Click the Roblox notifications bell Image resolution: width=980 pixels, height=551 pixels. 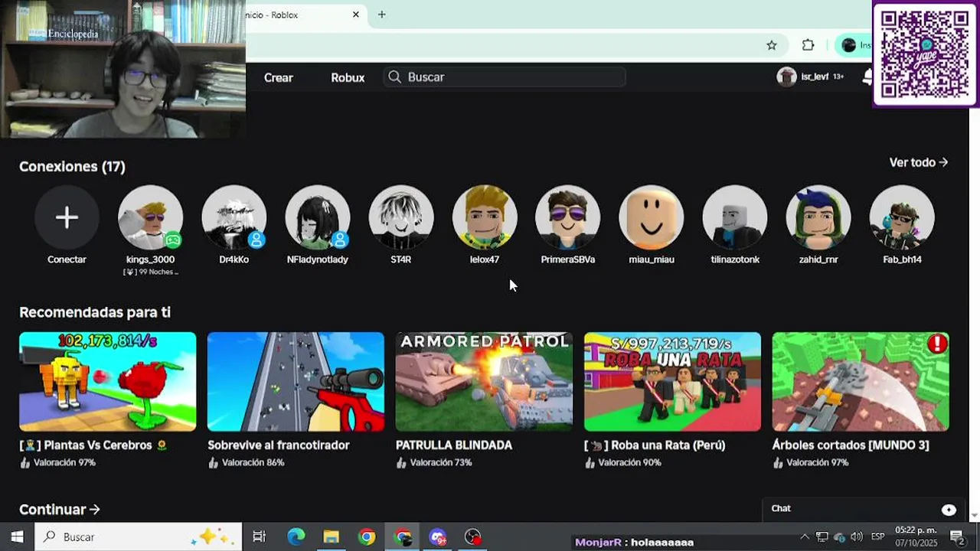coord(867,77)
